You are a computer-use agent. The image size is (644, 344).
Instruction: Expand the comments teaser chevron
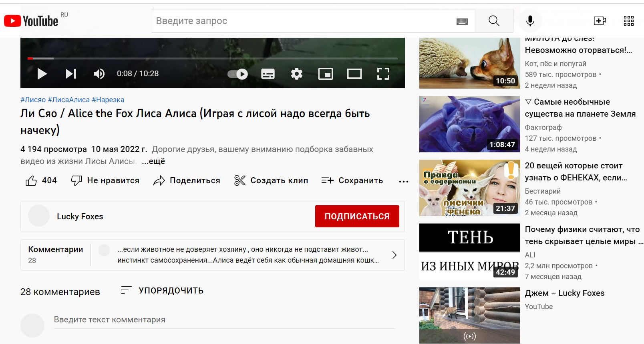pyautogui.click(x=394, y=255)
